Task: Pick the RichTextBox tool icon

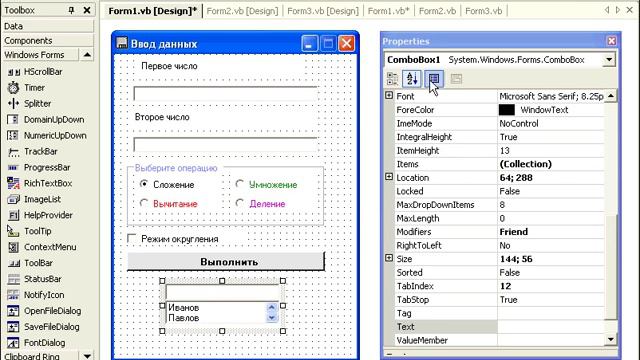Action: pos(13,183)
